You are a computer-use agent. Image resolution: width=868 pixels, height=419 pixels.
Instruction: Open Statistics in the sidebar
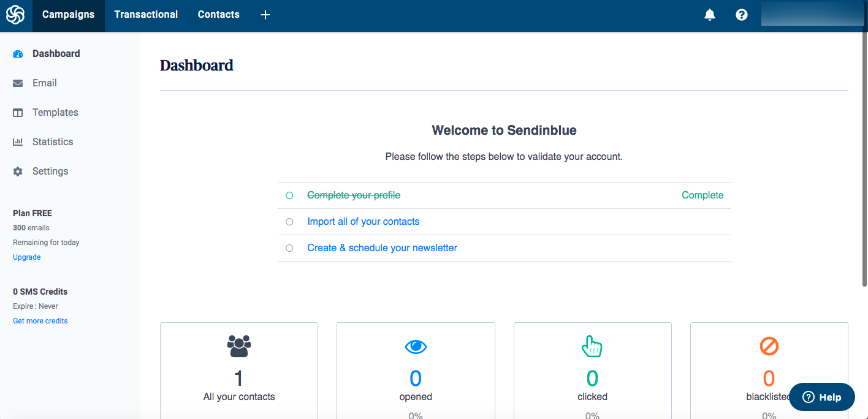pos(53,142)
